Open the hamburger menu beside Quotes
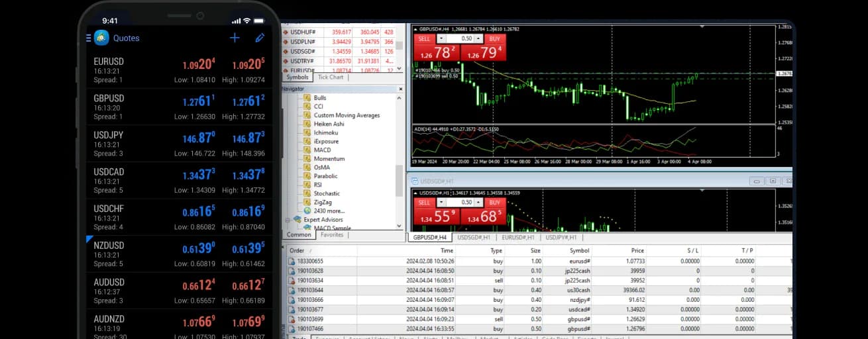This screenshot has width=868, height=339. 89,38
